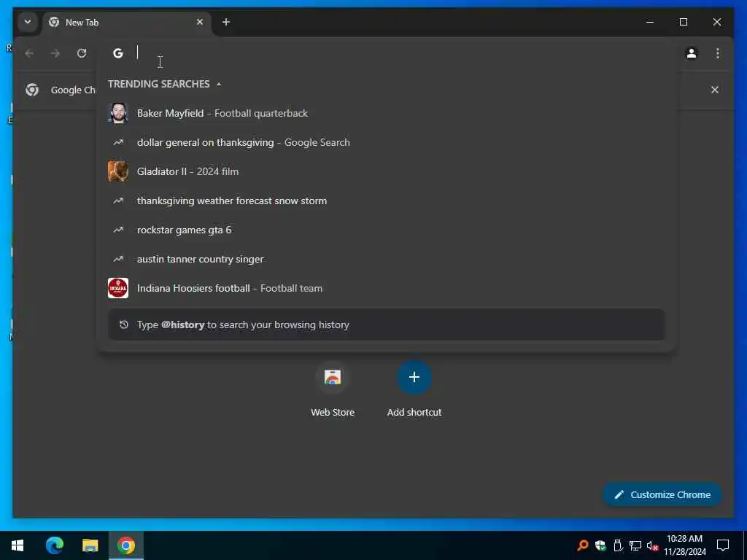
Task: Select rockstar games gta 6 suggestion
Action: 386,230
